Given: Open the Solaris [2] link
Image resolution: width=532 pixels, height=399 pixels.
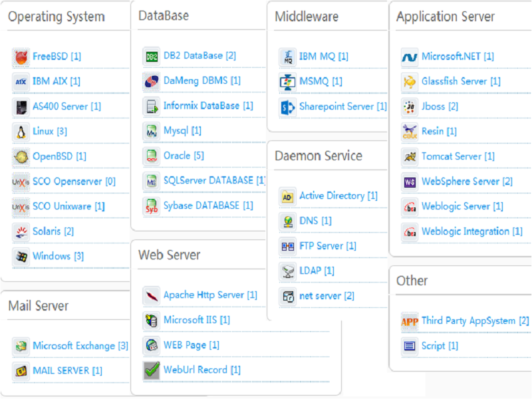Looking at the screenshot, I should point(53,231).
